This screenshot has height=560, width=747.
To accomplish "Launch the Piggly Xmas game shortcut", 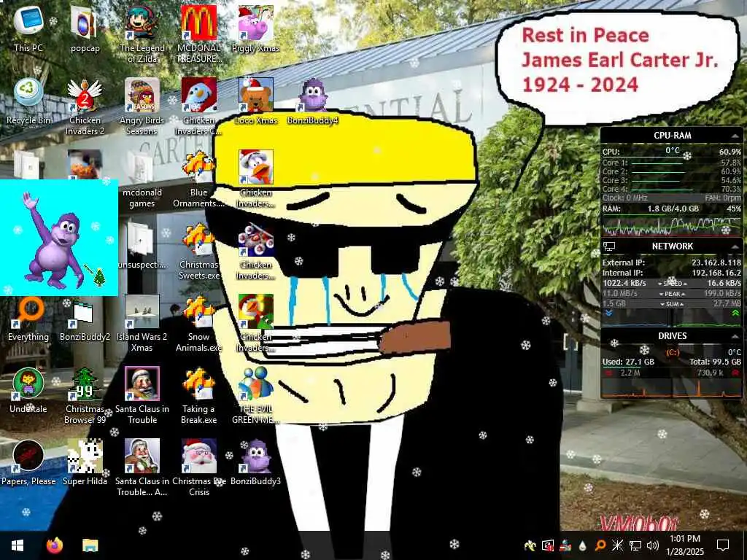I will [x=256, y=28].
